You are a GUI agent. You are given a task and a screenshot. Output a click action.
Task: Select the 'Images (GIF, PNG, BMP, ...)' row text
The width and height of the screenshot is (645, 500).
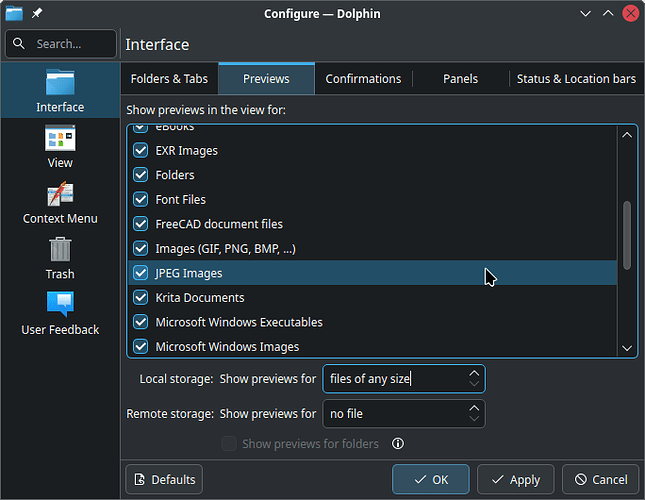225,248
